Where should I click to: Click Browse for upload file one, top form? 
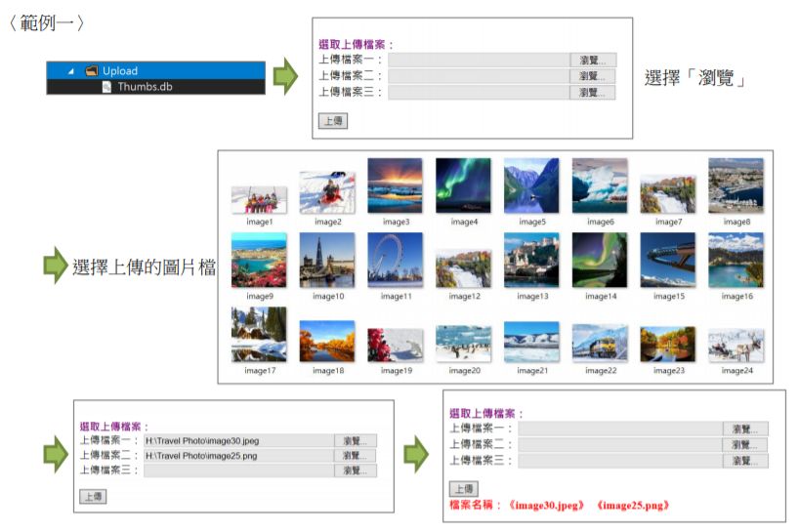(x=593, y=60)
